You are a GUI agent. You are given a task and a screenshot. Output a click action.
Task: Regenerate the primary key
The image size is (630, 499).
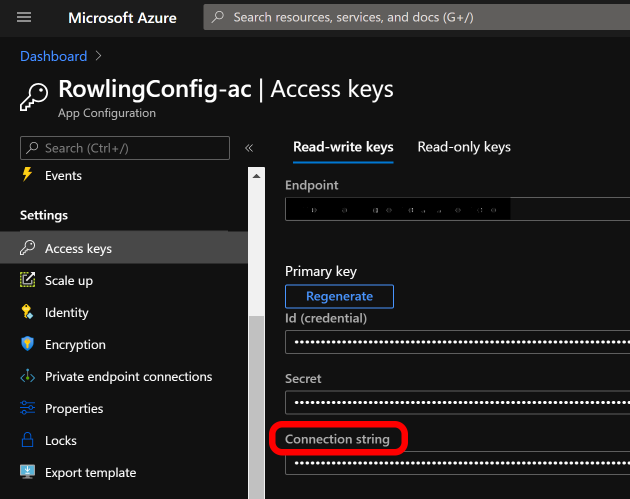click(340, 297)
